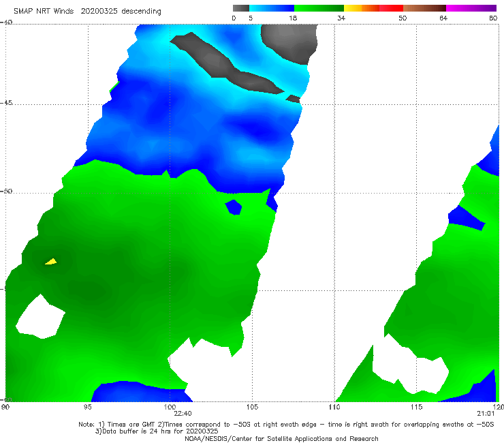
Task: Click the color bar label '18'
Action: coord(293,18)
